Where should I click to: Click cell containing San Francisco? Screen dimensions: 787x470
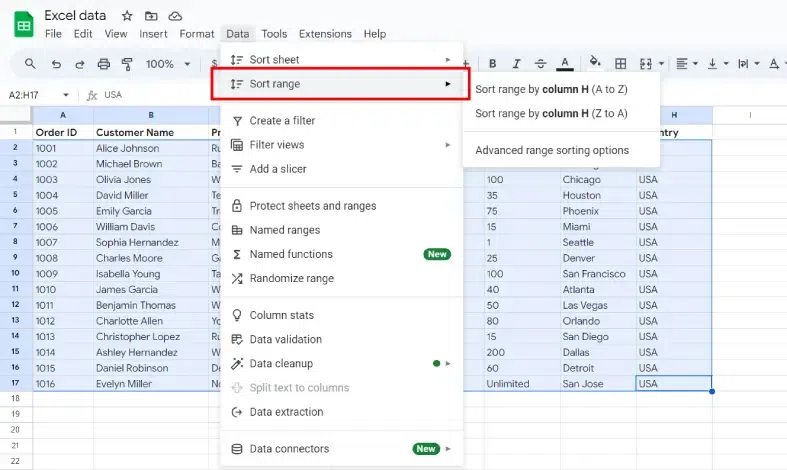pos(598,274)
